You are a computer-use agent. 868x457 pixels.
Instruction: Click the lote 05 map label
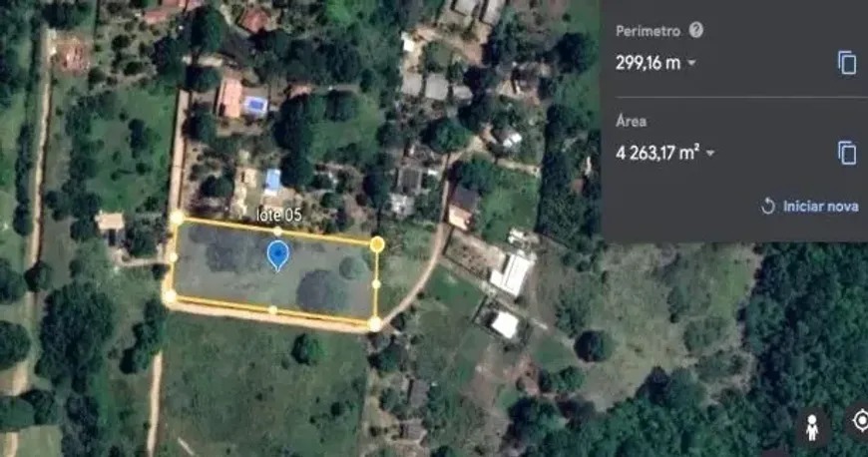coord(279,215)
